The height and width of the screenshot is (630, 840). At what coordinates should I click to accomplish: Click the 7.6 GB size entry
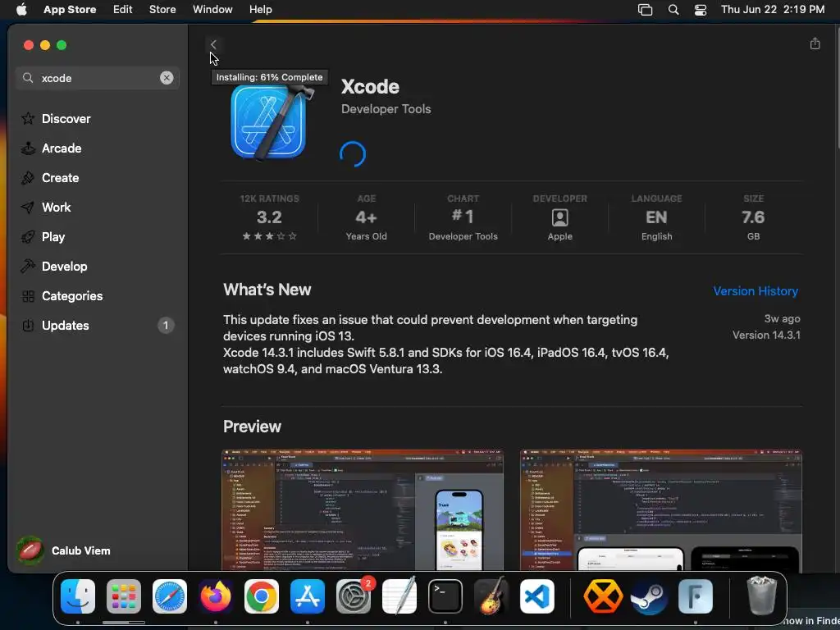tap(753, 217)
